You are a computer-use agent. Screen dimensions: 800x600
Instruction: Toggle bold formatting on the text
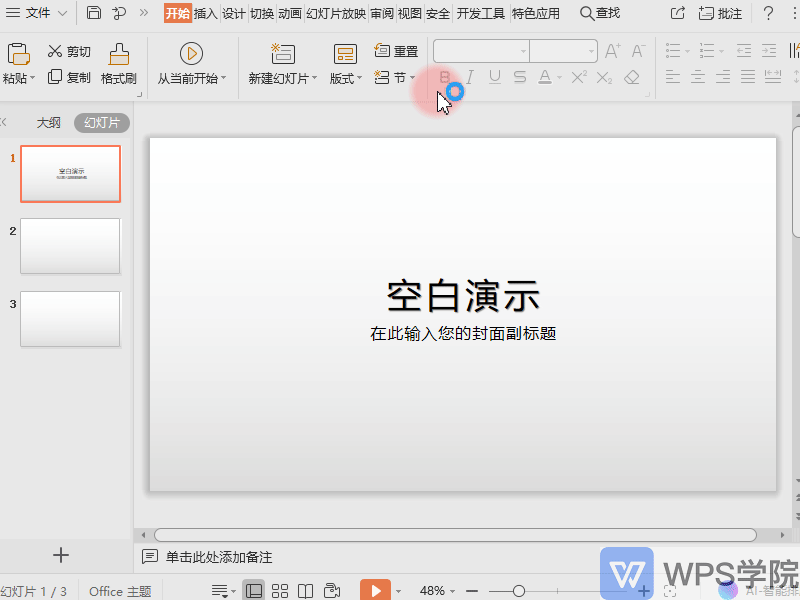443,76
